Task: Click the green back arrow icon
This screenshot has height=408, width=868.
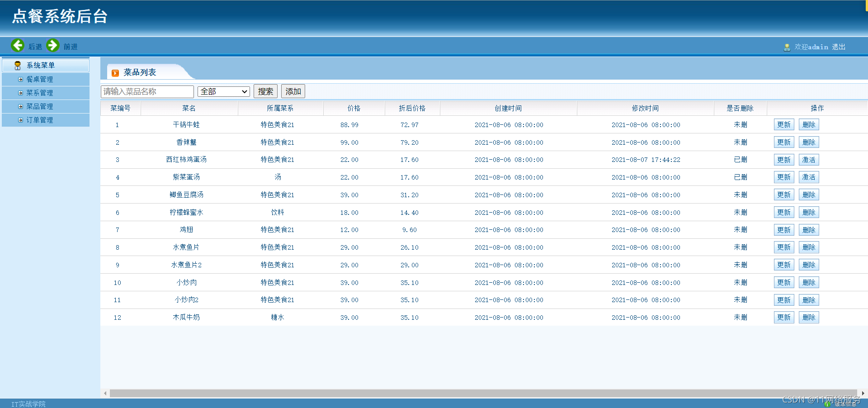Action: coord(18,45)
